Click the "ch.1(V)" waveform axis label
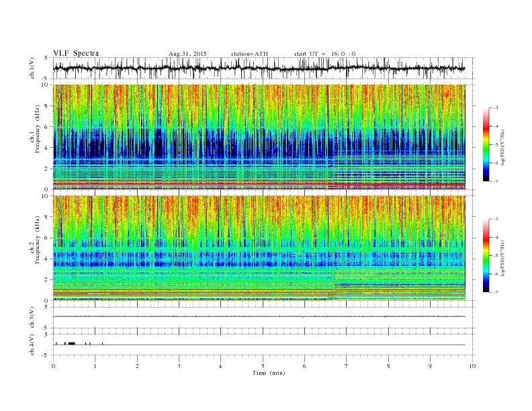 coord(32,68)
